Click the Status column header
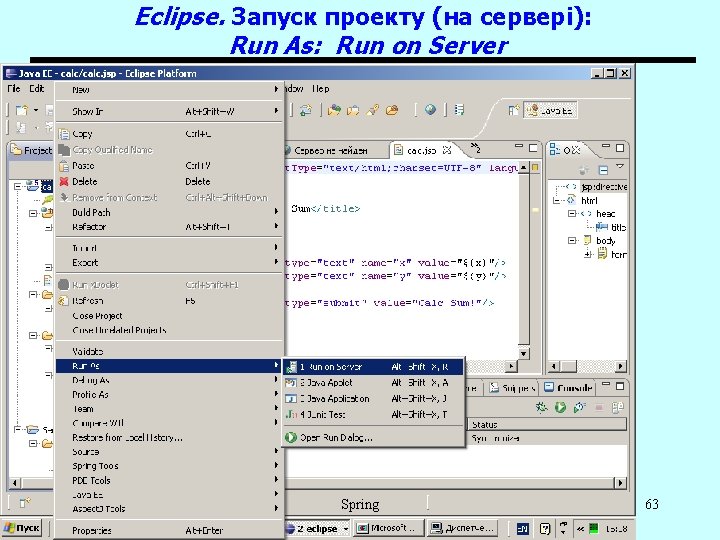 547,424
